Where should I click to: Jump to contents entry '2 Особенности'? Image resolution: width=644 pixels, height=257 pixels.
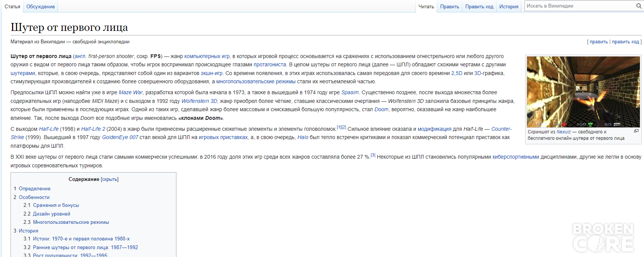[x=32, y=197]
